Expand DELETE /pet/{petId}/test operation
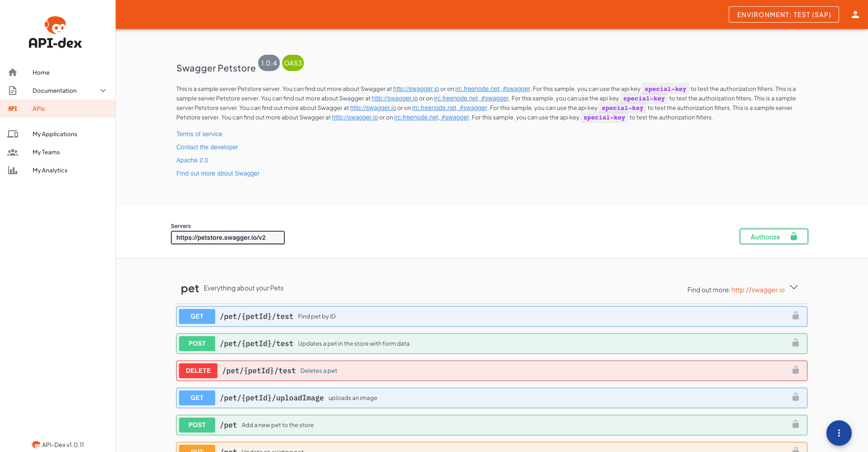The width and height of the screenshot is (868, 452). (492, 371)
